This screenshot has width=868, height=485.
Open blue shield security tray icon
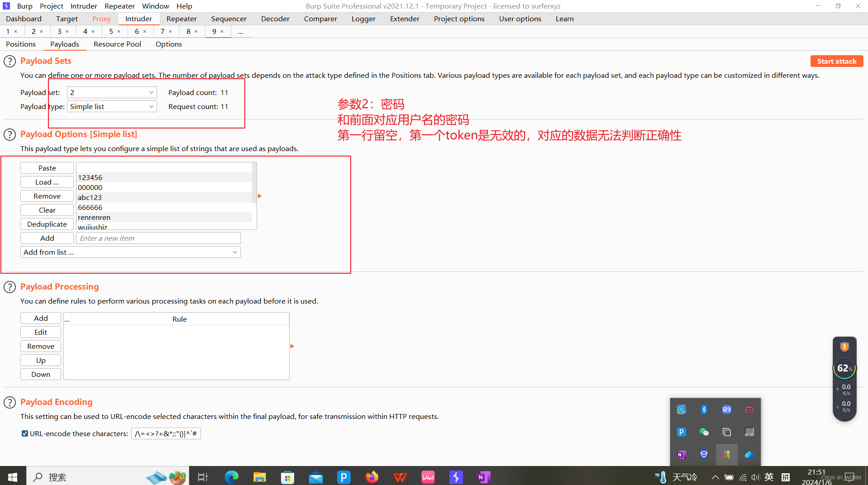[x=704, y=455]
